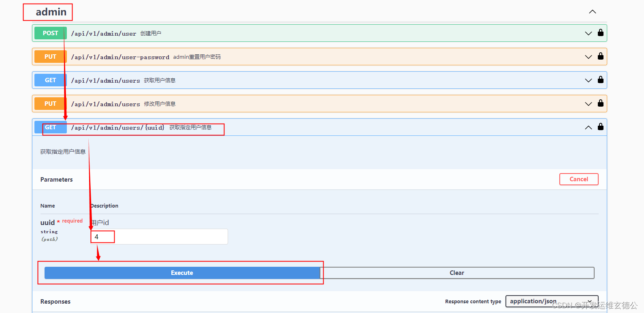Click the lock icon on the PUT /api/v1/admin/users row
The width and height of the screenshot is (644, 313).
click(x=601, y=103)
